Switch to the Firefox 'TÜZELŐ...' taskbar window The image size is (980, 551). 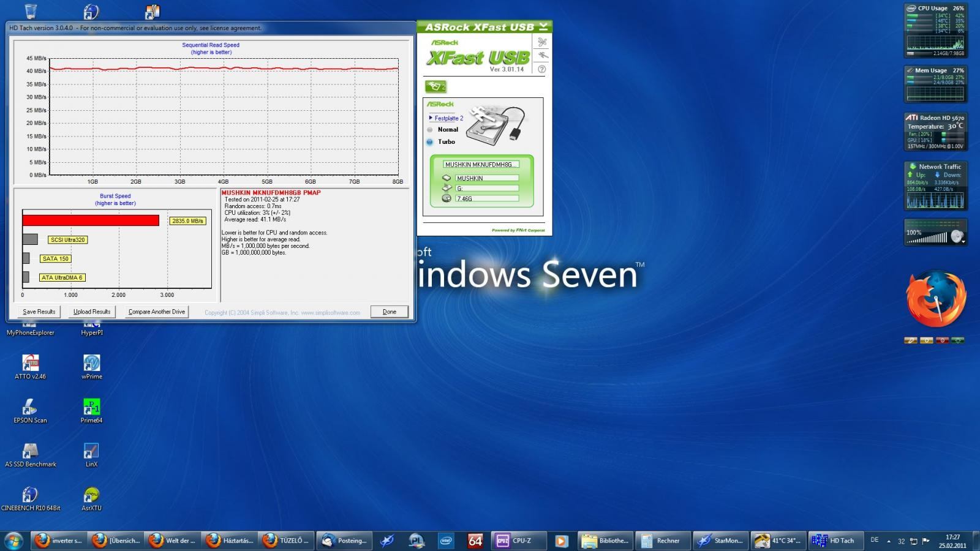click(287, 541)
